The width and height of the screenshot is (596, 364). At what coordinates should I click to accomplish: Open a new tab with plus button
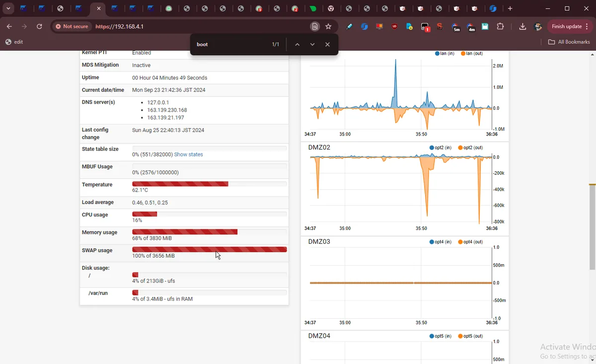click(510, 8)
